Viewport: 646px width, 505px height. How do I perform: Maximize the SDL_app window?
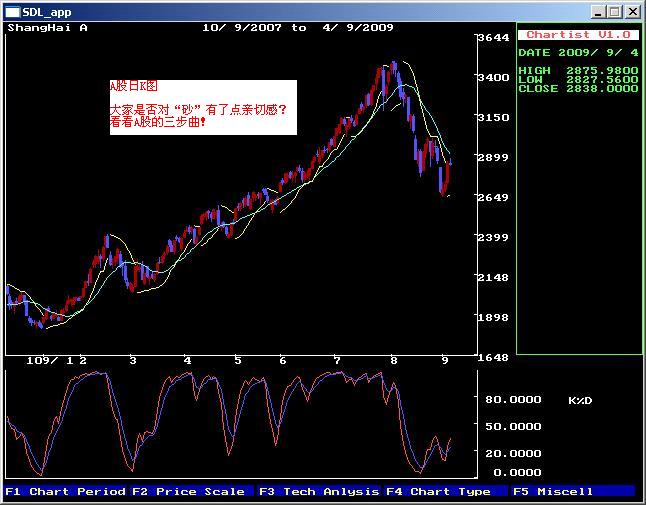pyautogui.click(x=614, y=12)
